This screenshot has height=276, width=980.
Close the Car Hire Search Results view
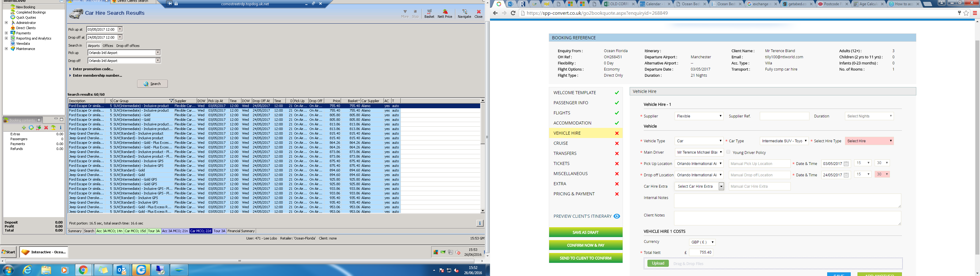click(x=478, y=13)
